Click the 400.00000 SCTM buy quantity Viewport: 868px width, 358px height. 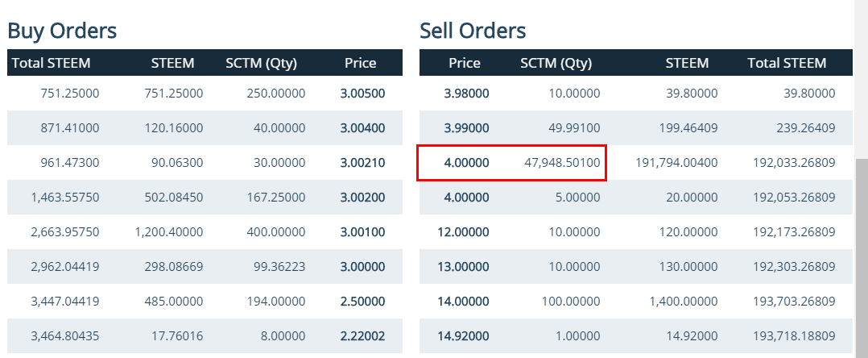(x=275, y=231)
